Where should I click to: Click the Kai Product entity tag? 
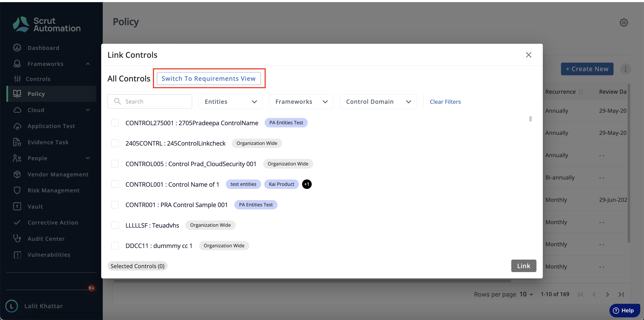point(281,184)
